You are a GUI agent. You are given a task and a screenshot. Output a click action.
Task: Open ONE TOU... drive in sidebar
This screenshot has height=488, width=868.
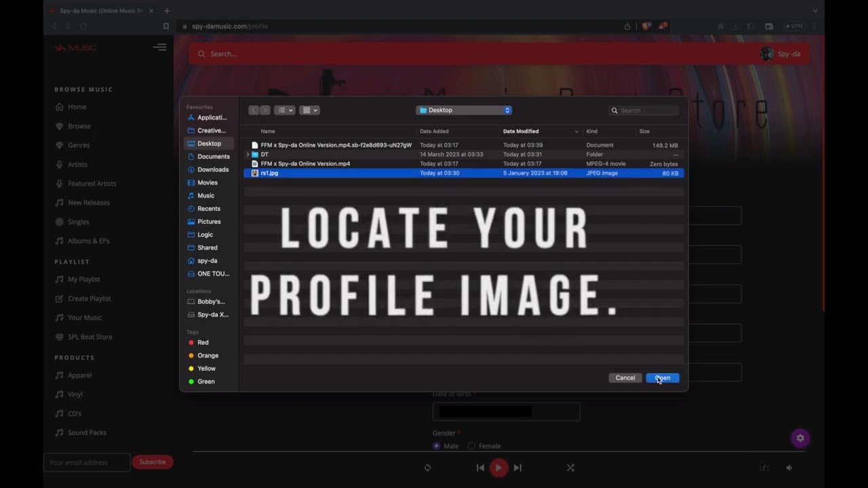click(x=209, y=274)
